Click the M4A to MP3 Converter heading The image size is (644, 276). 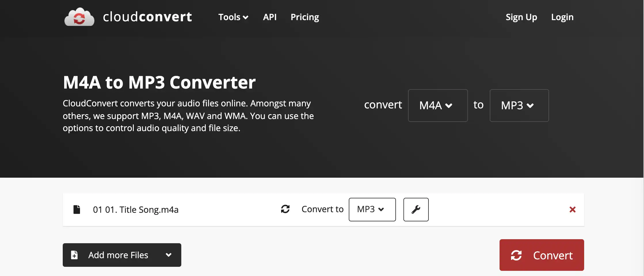[159, 83]
